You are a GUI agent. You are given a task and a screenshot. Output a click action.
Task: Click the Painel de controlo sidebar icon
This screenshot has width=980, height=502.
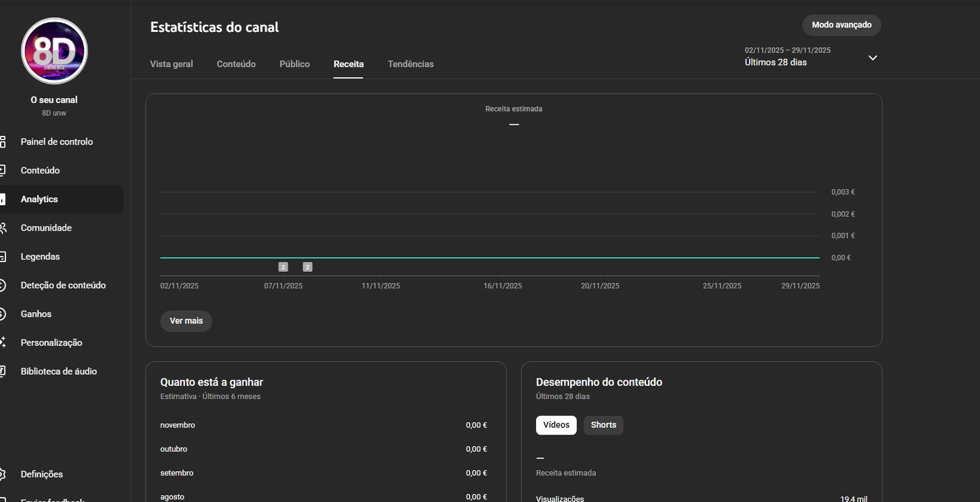click(3, 142)
